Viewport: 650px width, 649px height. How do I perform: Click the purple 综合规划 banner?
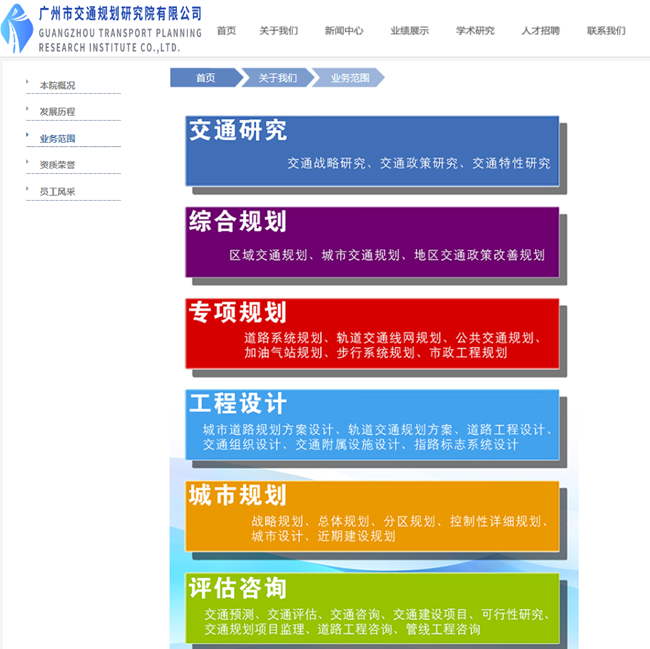tap(372, 241)
